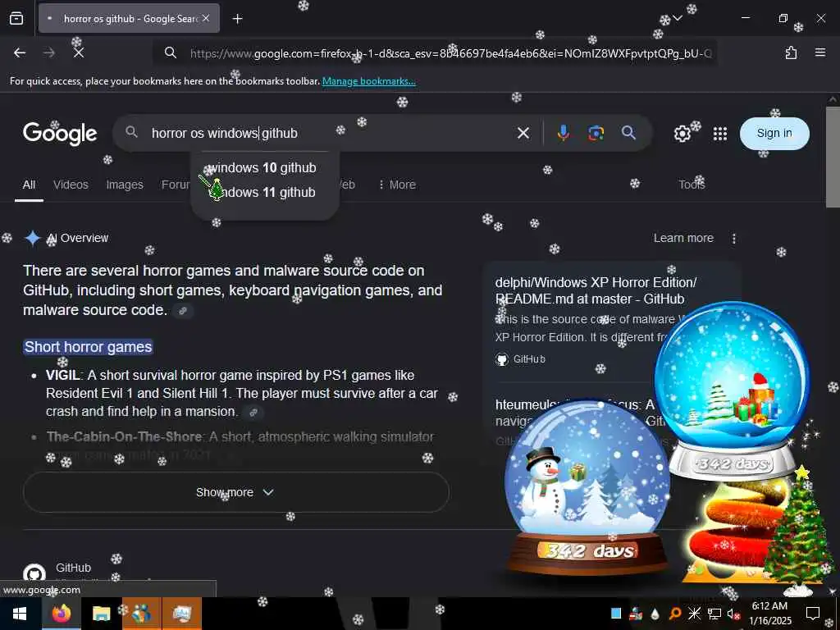This screenshot has width=840, height=630.
Task: Go back to previous page
Action: 20,52
